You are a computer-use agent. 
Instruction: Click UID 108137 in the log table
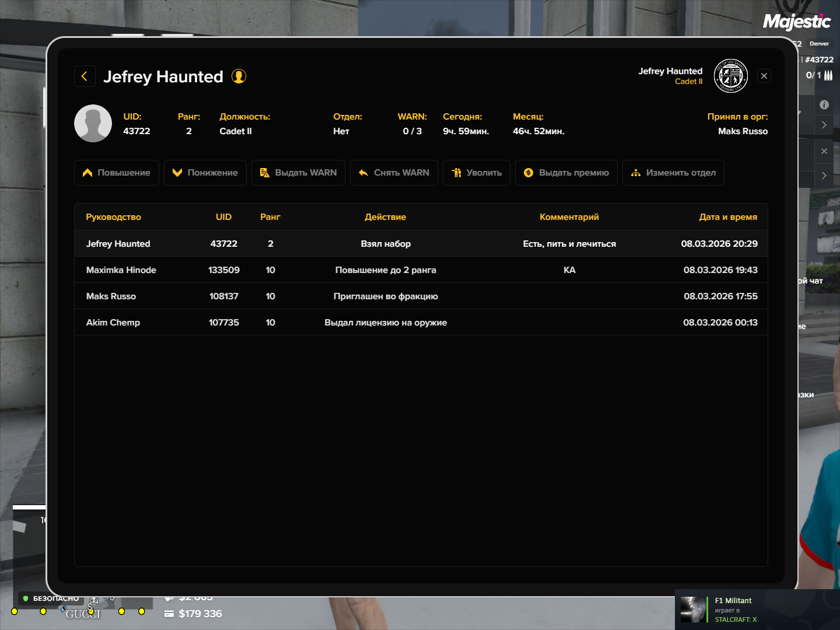(x=224, y=296)
